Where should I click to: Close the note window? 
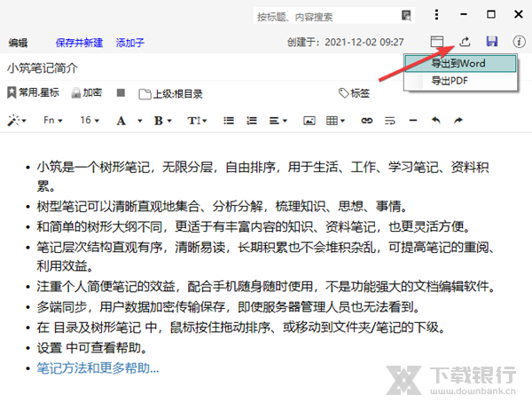(519, 14)
